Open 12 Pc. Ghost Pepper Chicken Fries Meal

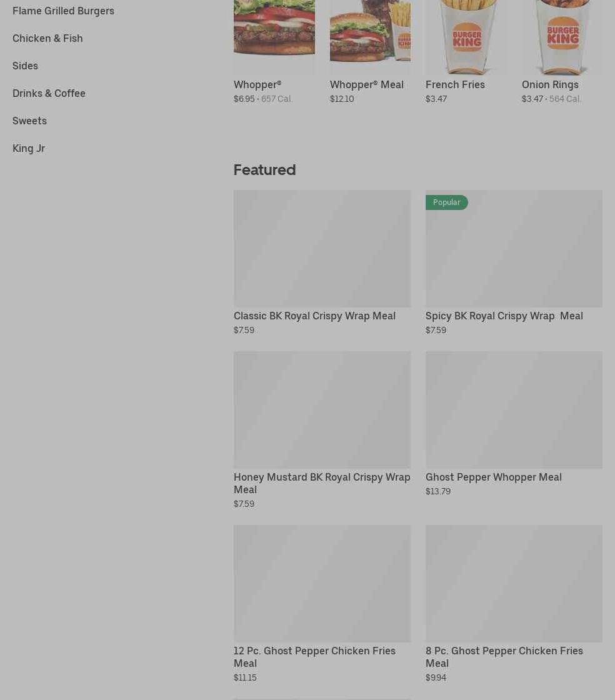(314, 657)
